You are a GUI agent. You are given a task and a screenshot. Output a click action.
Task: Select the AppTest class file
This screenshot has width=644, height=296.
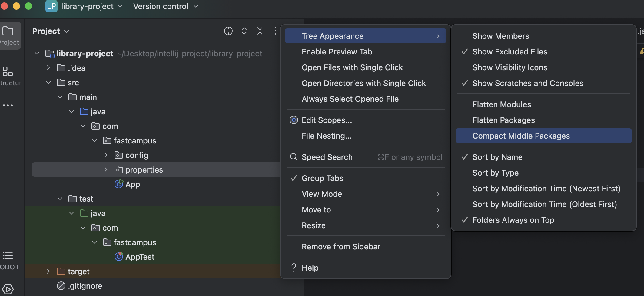[x=140, y=257]
